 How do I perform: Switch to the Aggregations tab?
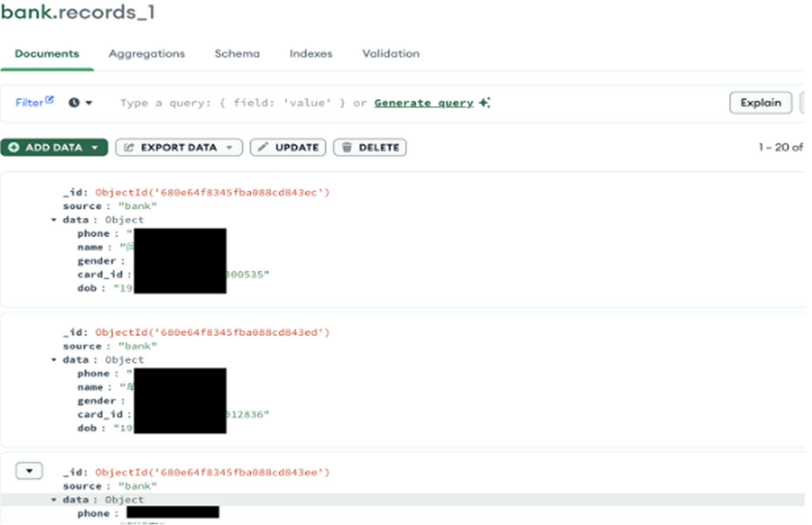click(147, 54)
